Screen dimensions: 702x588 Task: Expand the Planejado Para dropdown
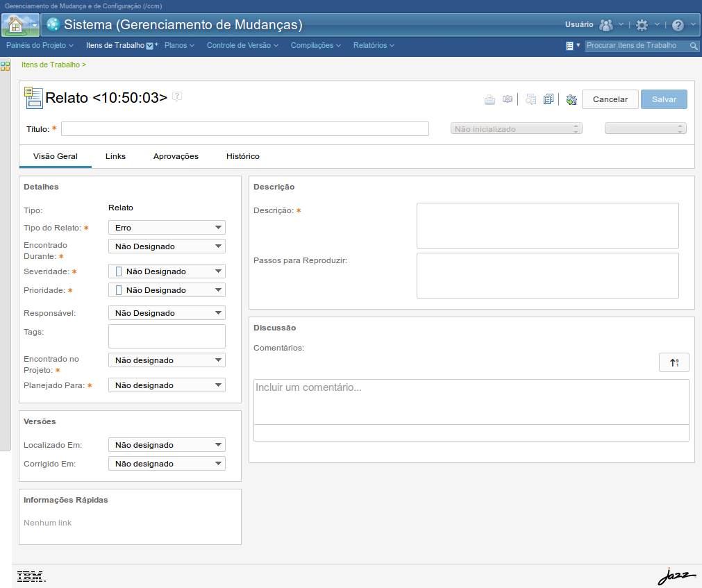[x=167, y=385]
